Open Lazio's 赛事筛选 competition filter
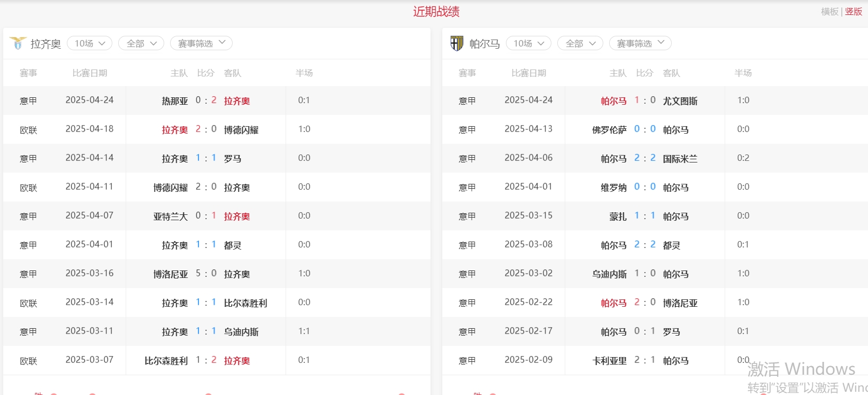Viewport: 868px width, 395px height. (201, 43)
